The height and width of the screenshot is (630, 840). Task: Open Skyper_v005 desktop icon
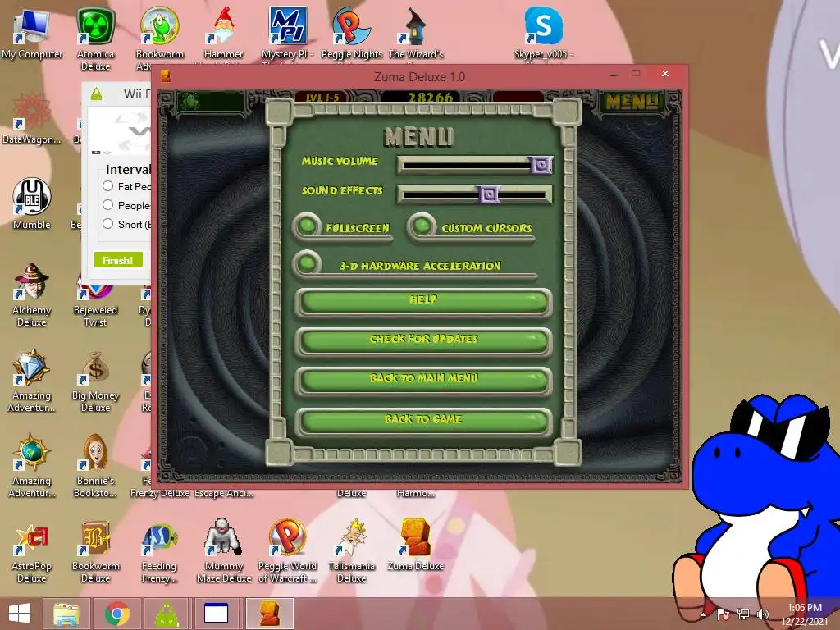click(x=543, y=34)
